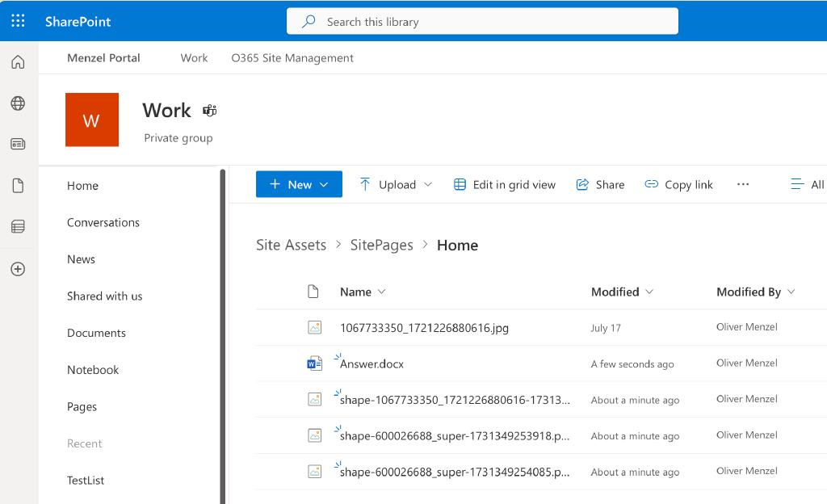Viewport: 827px width, 504px height.
Task: Click the globe icon in left rail
Action: (17, 103)
